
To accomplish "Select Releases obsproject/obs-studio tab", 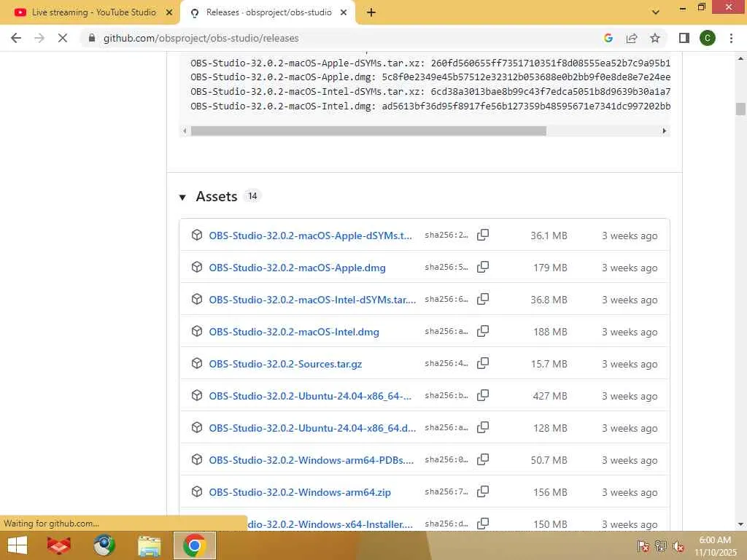I will 268,12.
